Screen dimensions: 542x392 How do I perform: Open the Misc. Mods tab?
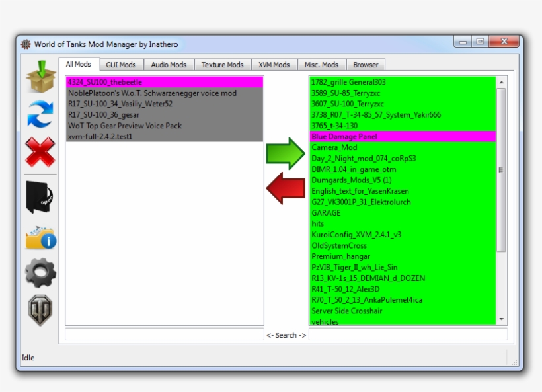tap(321, 65)
